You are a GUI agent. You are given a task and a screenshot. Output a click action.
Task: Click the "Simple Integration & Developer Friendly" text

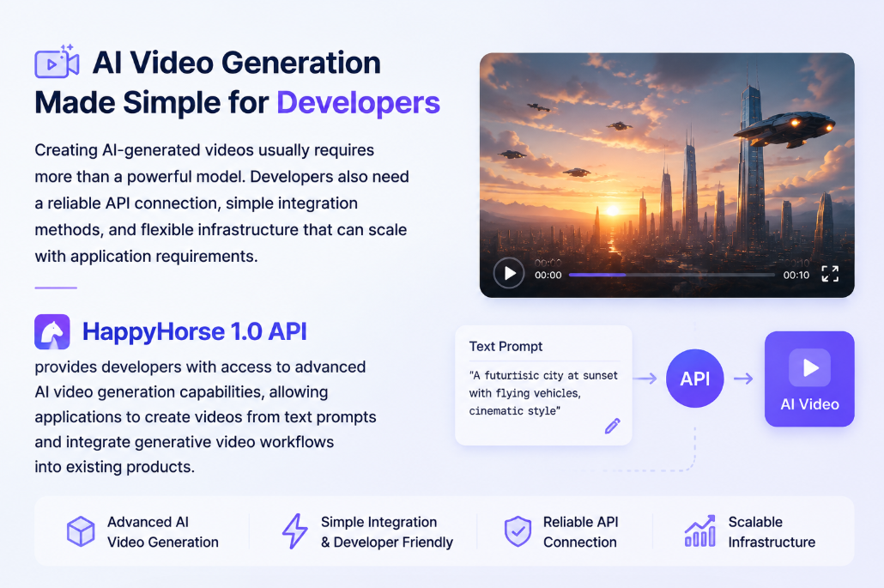[x=387, y=531]
